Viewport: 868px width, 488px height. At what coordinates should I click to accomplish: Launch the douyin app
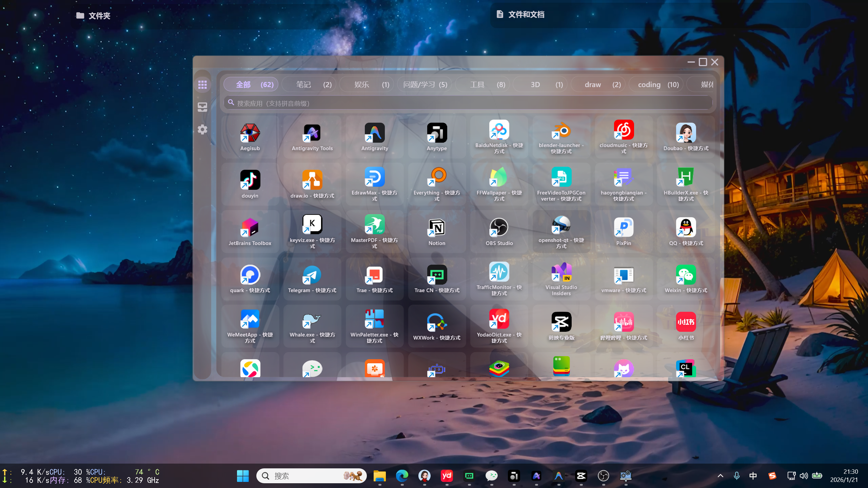coord(250,183)
